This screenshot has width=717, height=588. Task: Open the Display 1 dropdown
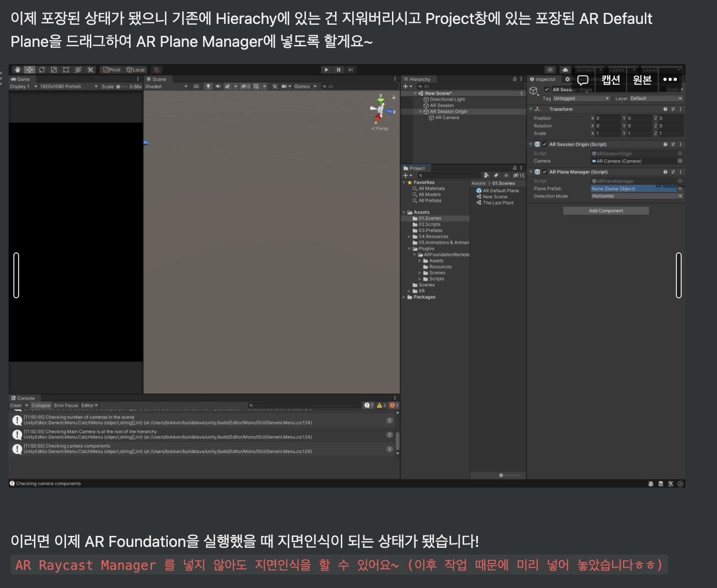tap(23, 87)
